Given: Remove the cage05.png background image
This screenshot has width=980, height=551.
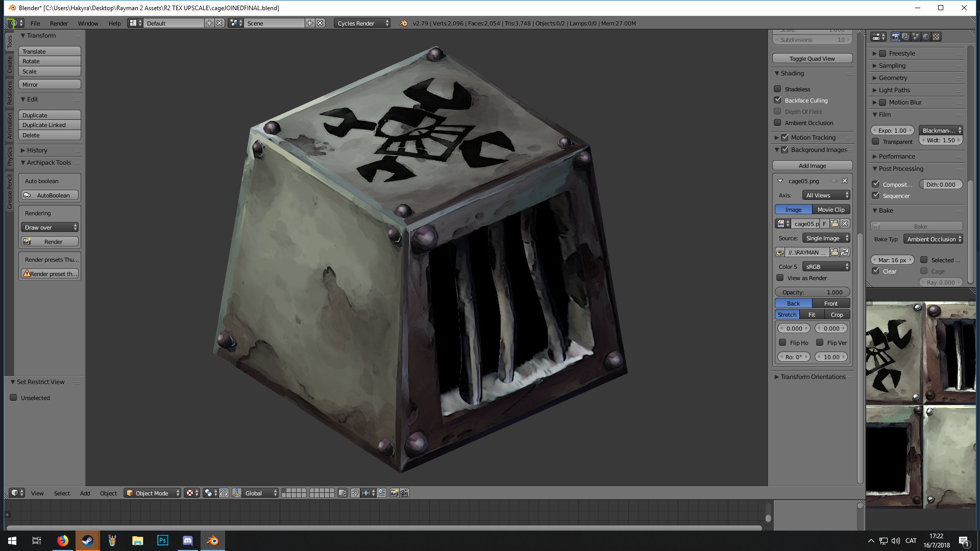Looking at the screenshot, I should point(845,181).
